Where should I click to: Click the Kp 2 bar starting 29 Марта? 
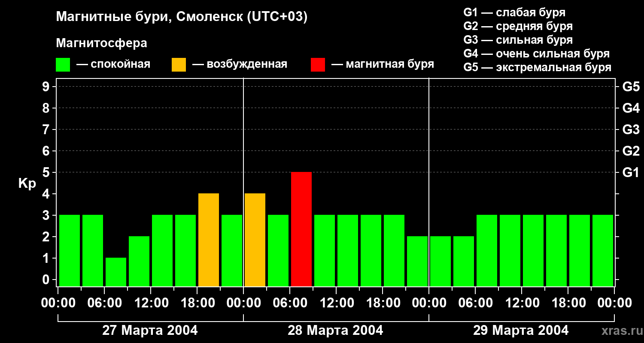pyautogui.click(x=440, y=261)
